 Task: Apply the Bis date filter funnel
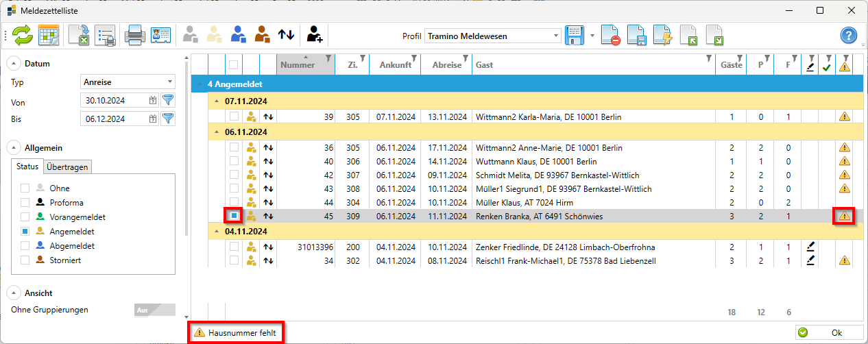click(x=168, y=119)
